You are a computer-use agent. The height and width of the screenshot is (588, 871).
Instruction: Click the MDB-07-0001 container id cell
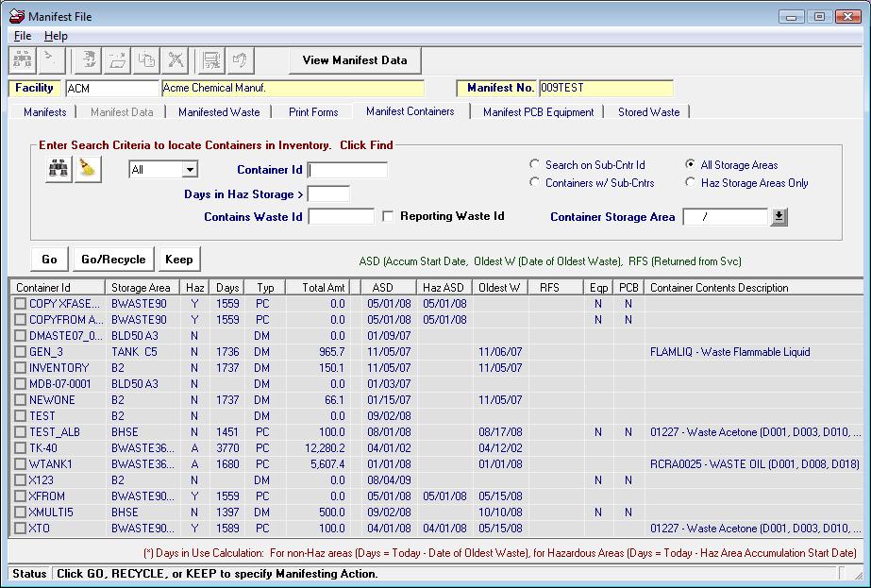click(60, 384)
